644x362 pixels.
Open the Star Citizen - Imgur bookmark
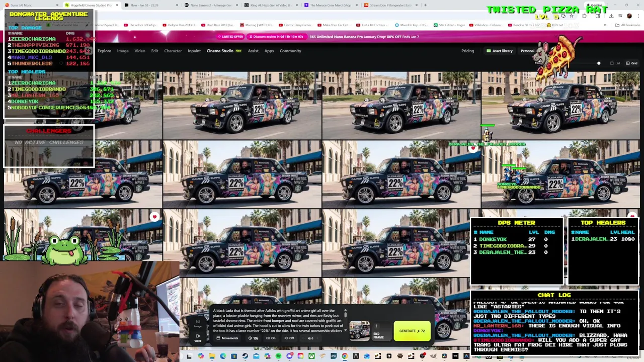450,25
